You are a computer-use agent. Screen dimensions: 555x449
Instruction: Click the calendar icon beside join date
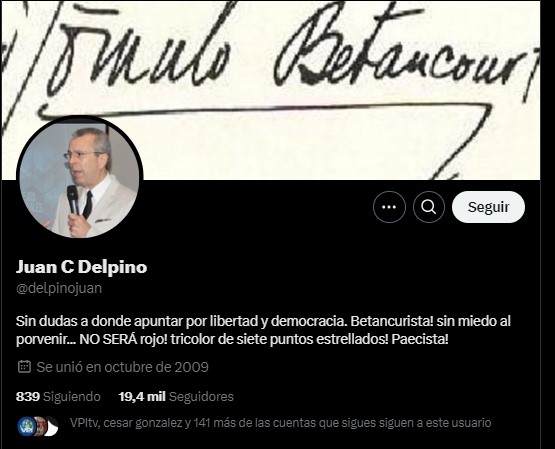(24, 367)
